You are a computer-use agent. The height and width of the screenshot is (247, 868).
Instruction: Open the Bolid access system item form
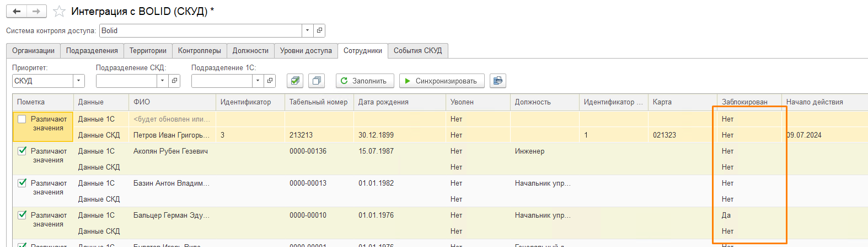[319, 31]
